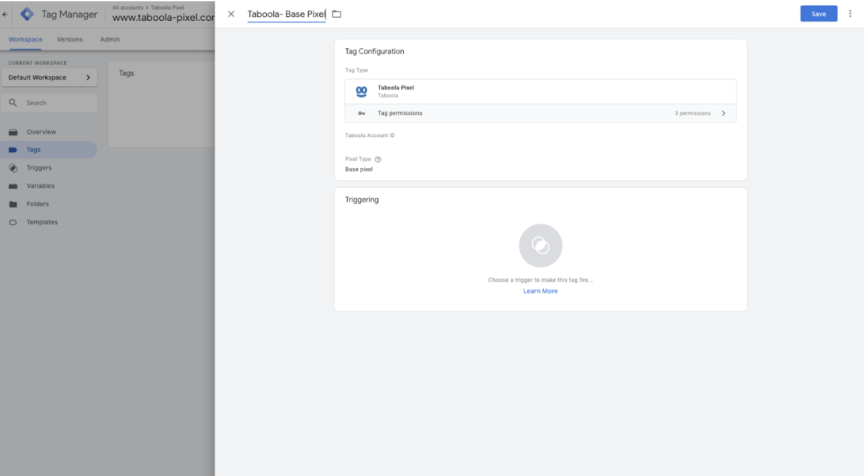Edit the tag name field Taboola- Base Pixel

pos(287,14)
